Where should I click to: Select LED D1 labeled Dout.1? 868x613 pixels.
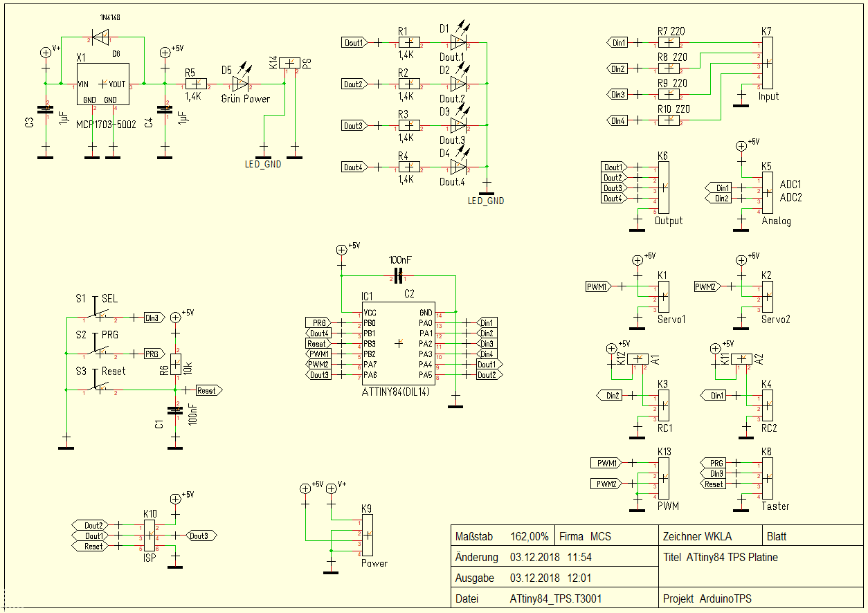pyautogui.click(x=458, y=43)
